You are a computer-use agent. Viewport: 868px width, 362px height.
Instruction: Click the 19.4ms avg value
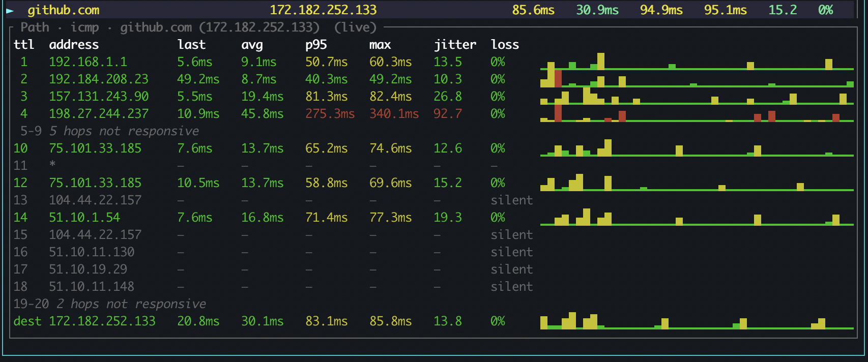pos(262,97)
